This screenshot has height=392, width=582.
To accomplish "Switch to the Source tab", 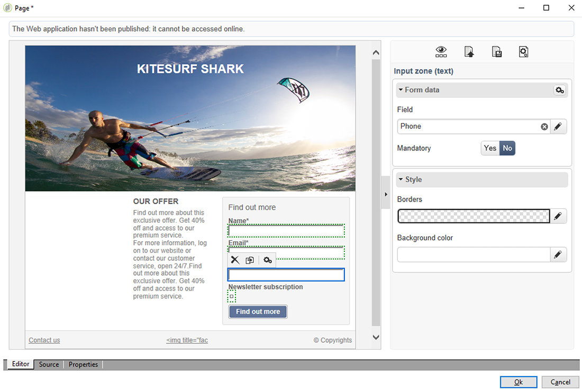I will [x=49, y=364].
